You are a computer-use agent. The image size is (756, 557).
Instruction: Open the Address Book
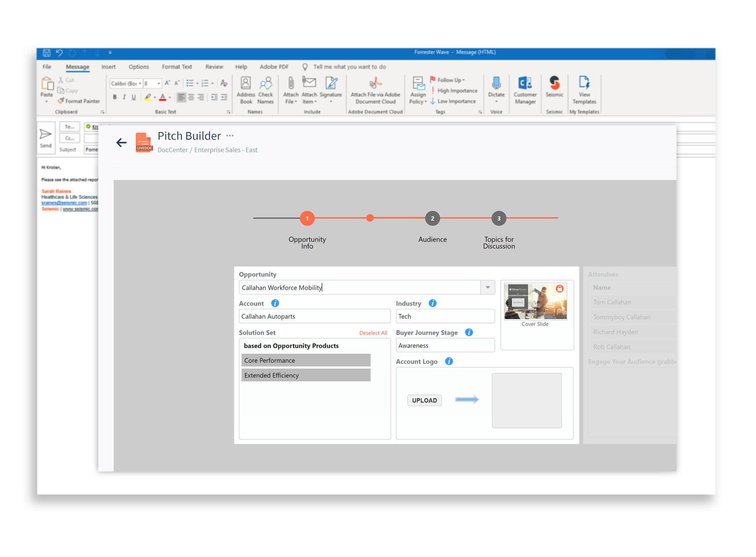[246, 90]
